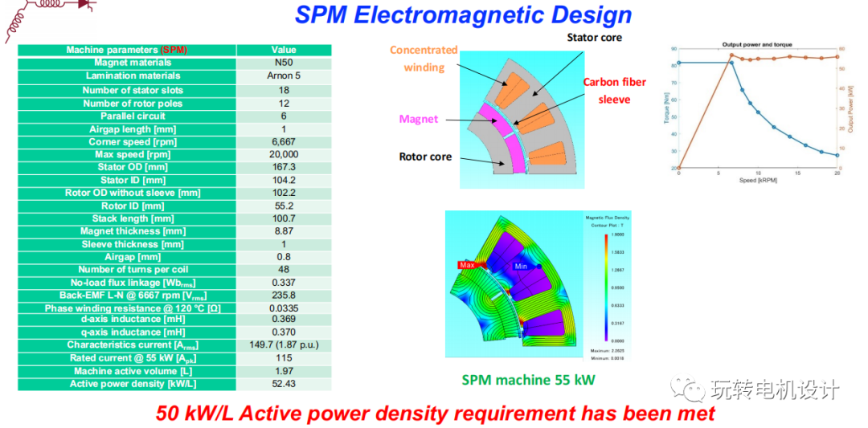Click the "Value" column header
868x428 pixels.
pyautogui.click(x=284, y=50)
